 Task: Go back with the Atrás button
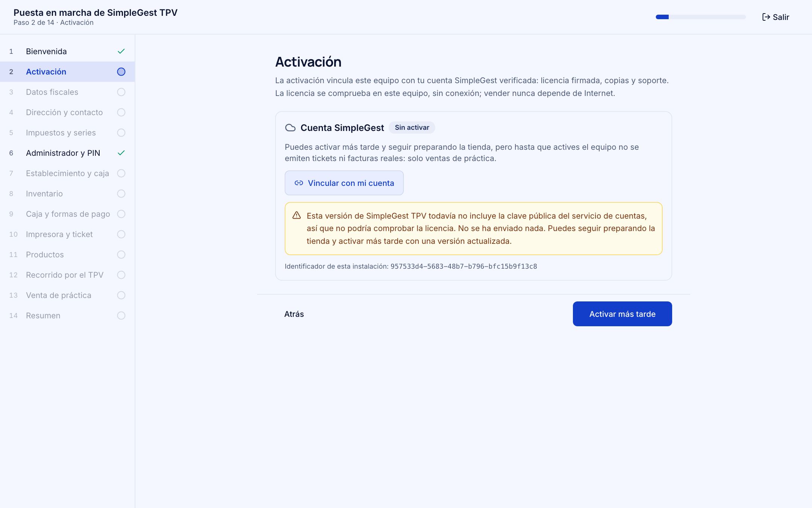pos(294,314)
